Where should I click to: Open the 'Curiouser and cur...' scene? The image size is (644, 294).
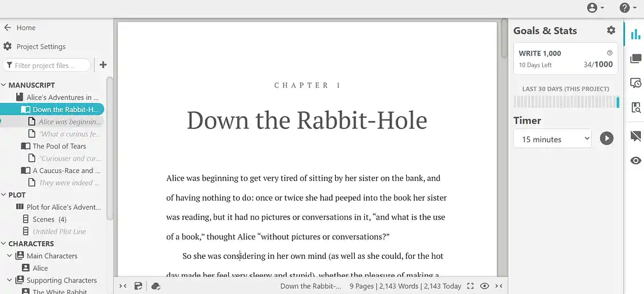[x=65, y=158]
